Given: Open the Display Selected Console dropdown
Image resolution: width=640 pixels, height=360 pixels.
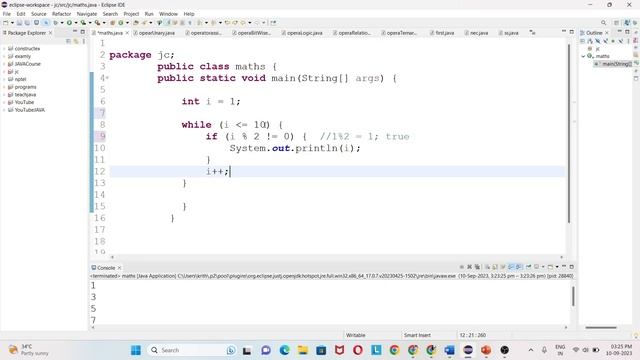Looking at the screenshot, I should click(543, 267).
